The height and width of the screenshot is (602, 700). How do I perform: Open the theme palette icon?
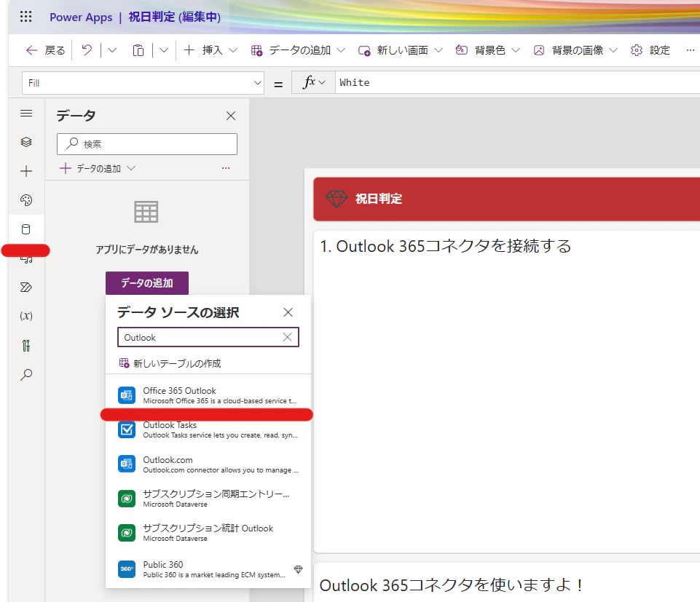pos(26,200)
